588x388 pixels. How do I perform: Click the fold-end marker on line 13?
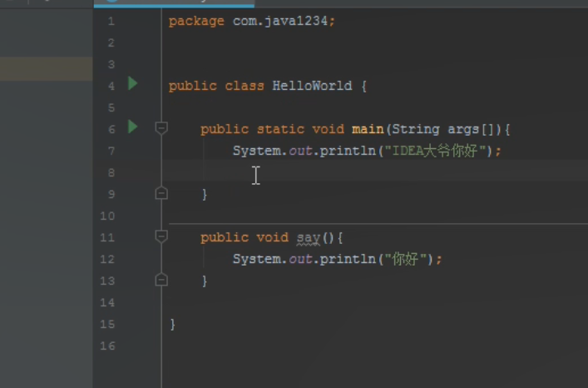click(x=161, y=281)
